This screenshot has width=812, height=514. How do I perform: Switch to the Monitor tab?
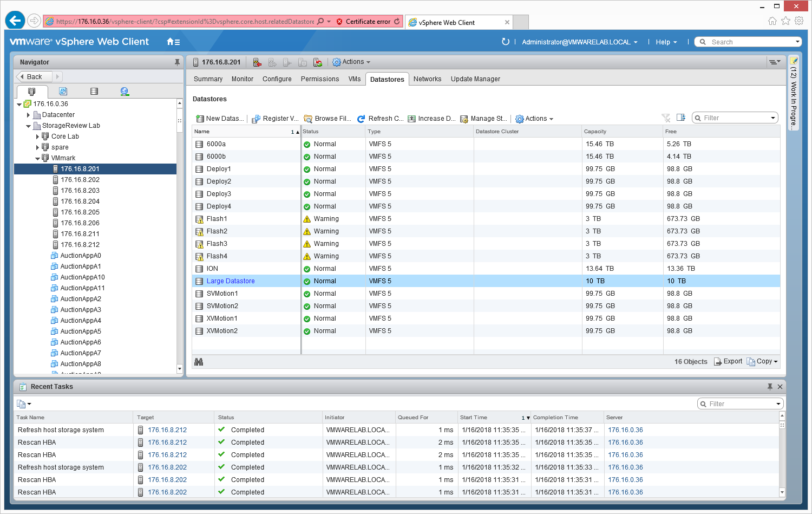click(x=243, y=79)
